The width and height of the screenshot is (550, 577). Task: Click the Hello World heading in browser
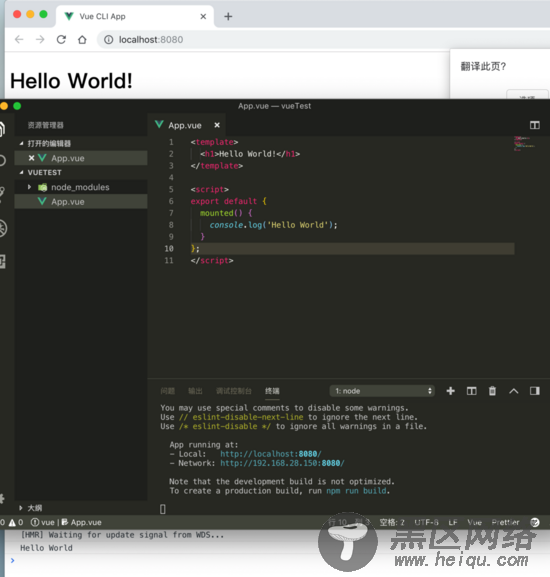tap(71, 81)
